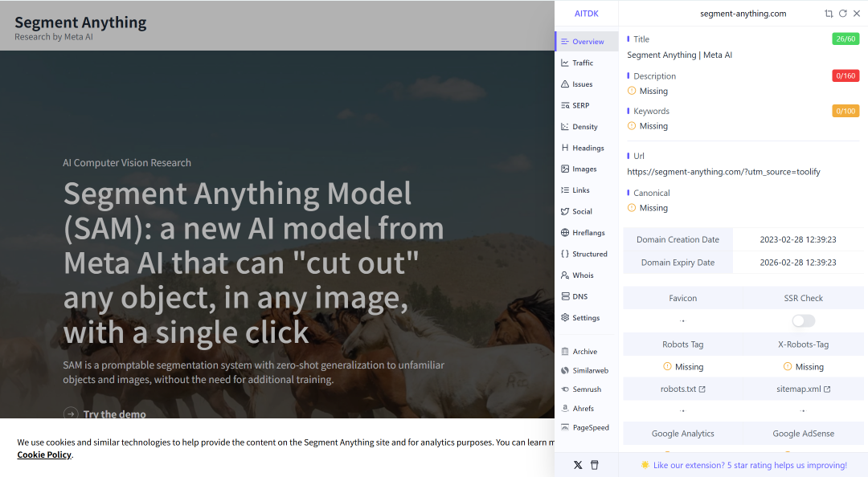Viewport: 868px width, 477px height.
Task: Click the Semrush icon
Action: click(565, 389)
